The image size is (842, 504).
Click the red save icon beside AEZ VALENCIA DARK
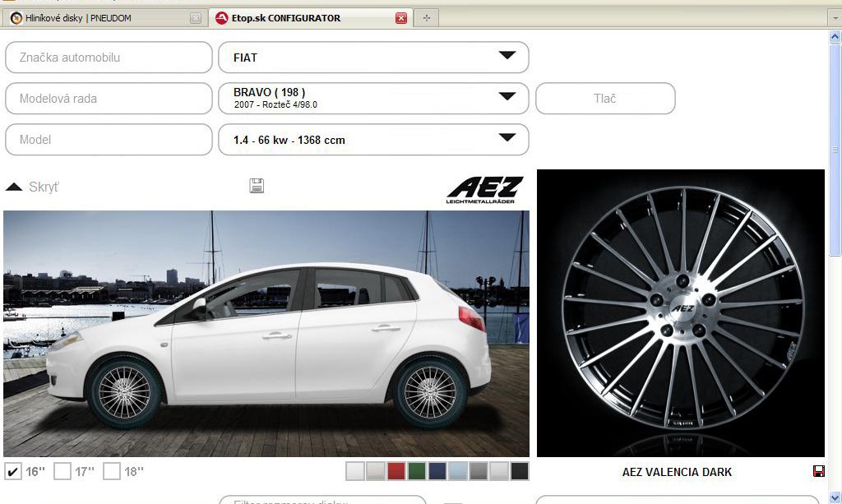click(x=818, y=471)
